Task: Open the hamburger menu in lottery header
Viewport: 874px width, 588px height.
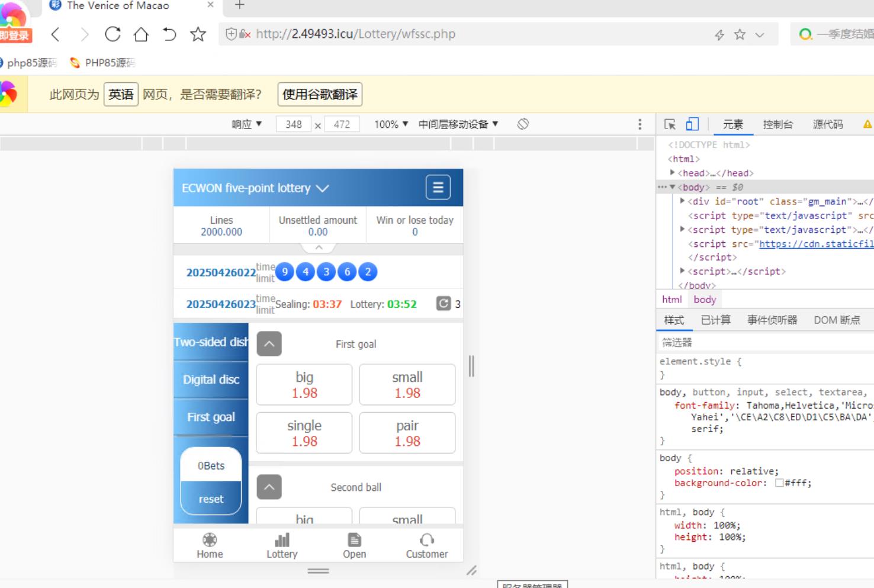Action: click(x=438, y=188)
